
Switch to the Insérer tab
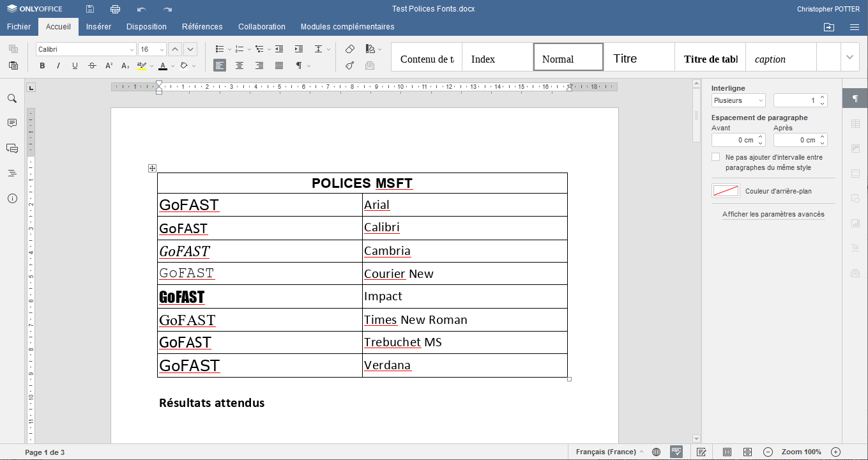tap(98, 27)
